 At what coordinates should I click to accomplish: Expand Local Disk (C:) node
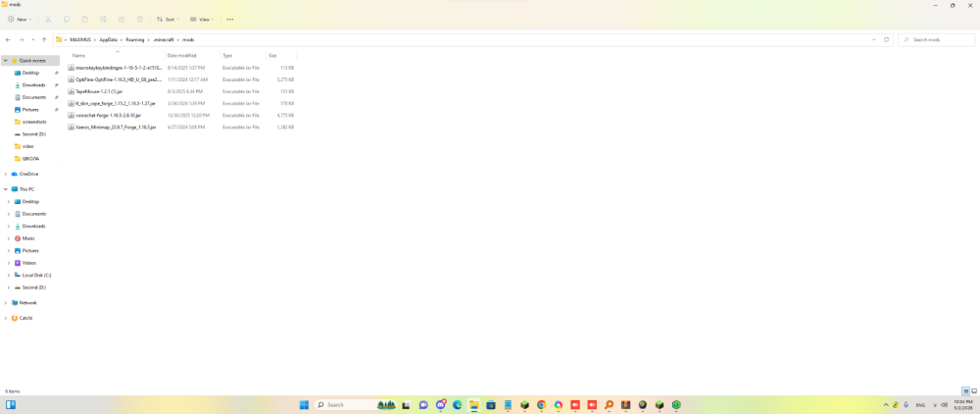(9, 275)
